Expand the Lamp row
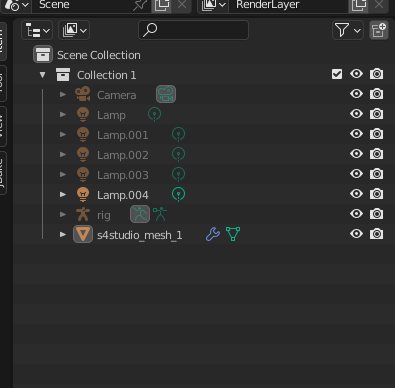Screen dimensions: 395x388 click(63, 115)
